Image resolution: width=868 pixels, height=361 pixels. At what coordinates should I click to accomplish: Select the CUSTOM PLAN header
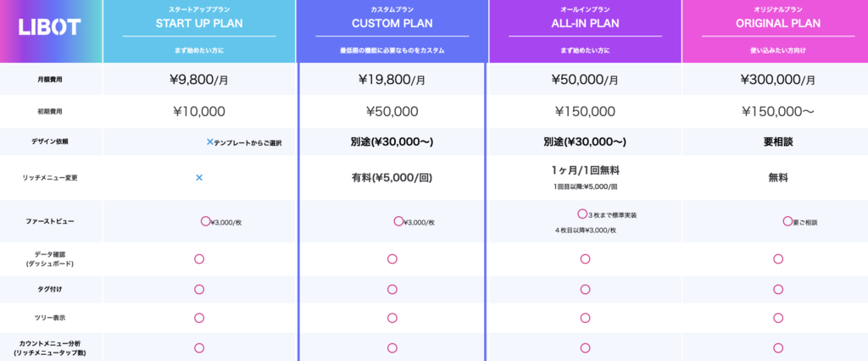(x=392, y=23)
